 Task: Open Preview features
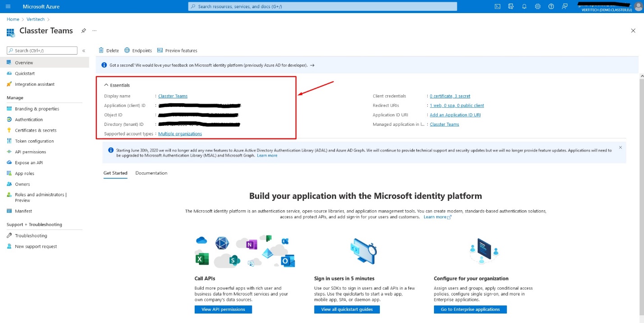pyautogui.click(x=177, y=51)
